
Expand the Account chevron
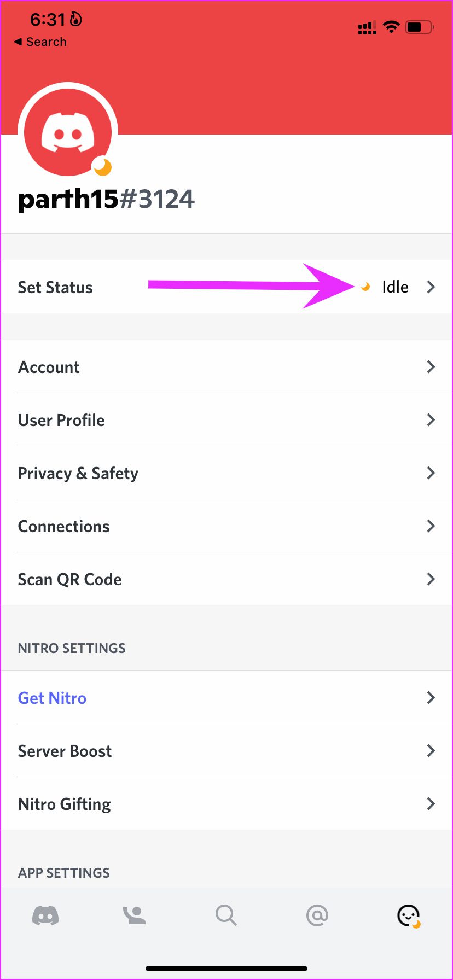click(x=431, y=367)
